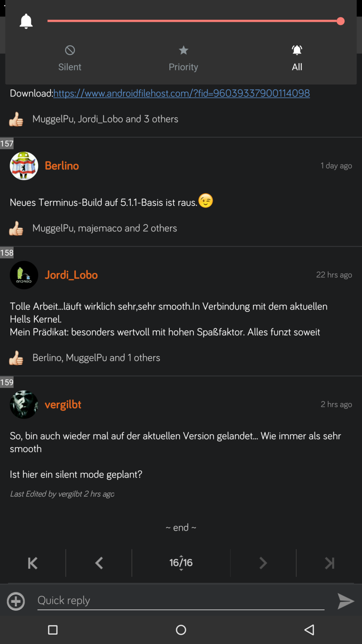Tap the plus attachment icon
362x644 pixels.
click(x=16, y=601)
